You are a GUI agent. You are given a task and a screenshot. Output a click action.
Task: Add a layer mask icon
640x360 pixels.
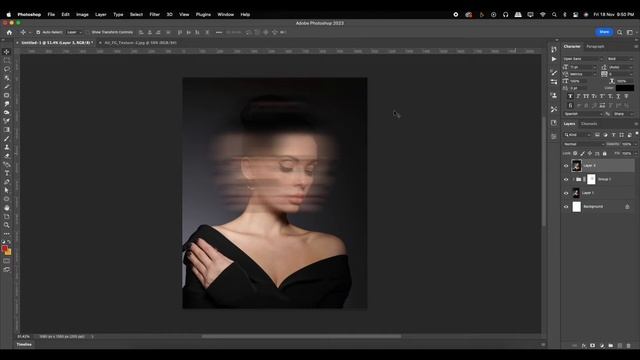(593, 346)
